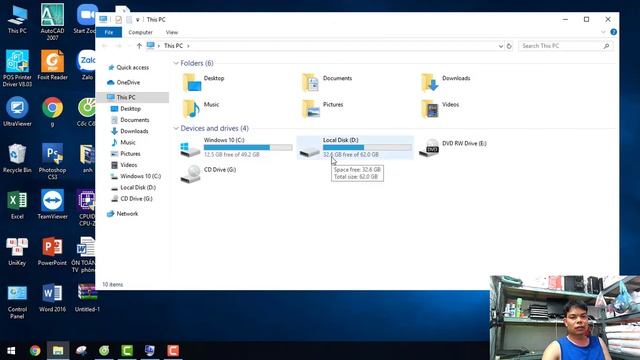
Task: Open the Pictures folder in Folders section
Action: click(322, 109)
